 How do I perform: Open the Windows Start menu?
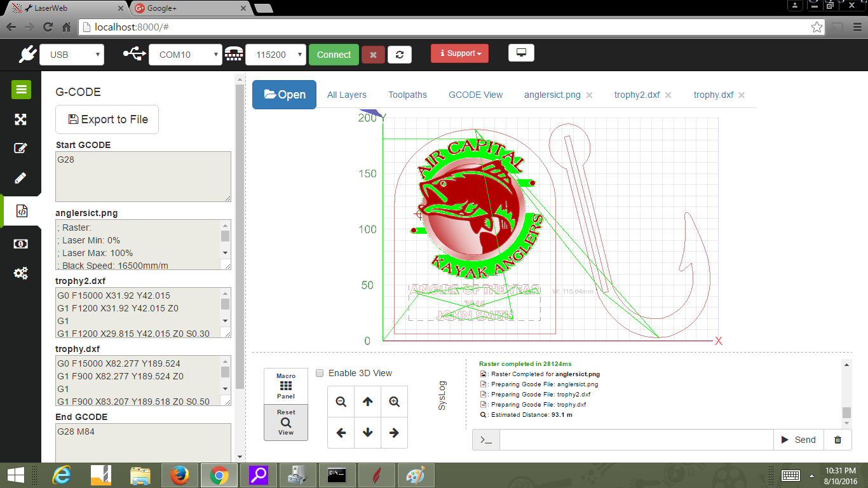click(16, 475)
